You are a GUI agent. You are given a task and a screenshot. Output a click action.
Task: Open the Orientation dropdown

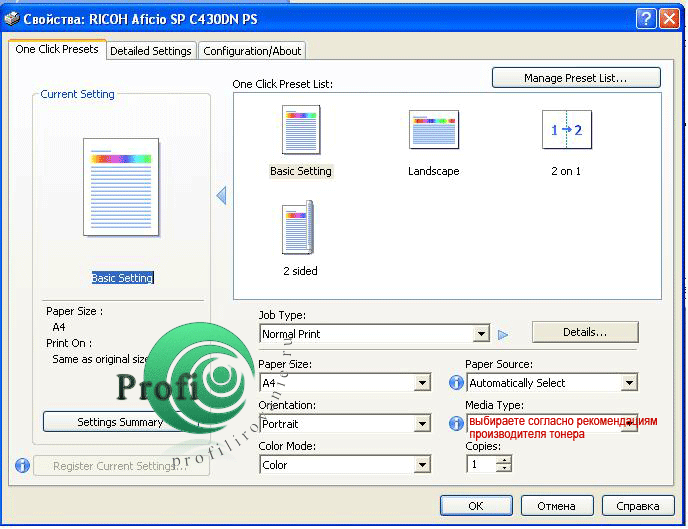[x=422, y=424]
